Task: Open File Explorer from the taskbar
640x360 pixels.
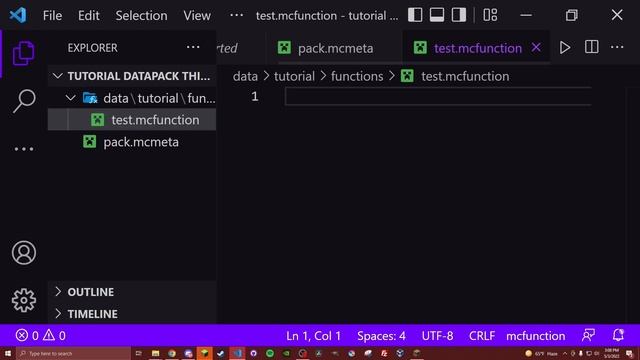Action: (155, 353)
